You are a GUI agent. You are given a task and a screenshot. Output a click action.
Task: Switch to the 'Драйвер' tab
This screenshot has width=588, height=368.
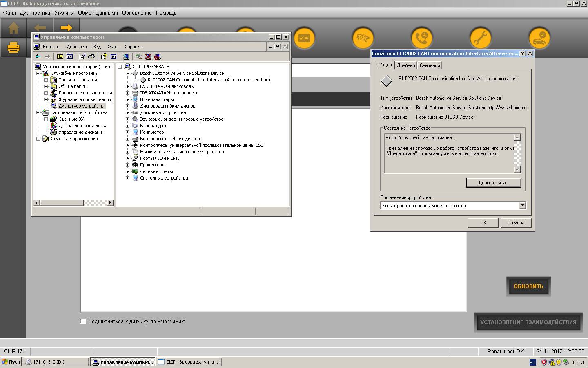pos(406,65)
